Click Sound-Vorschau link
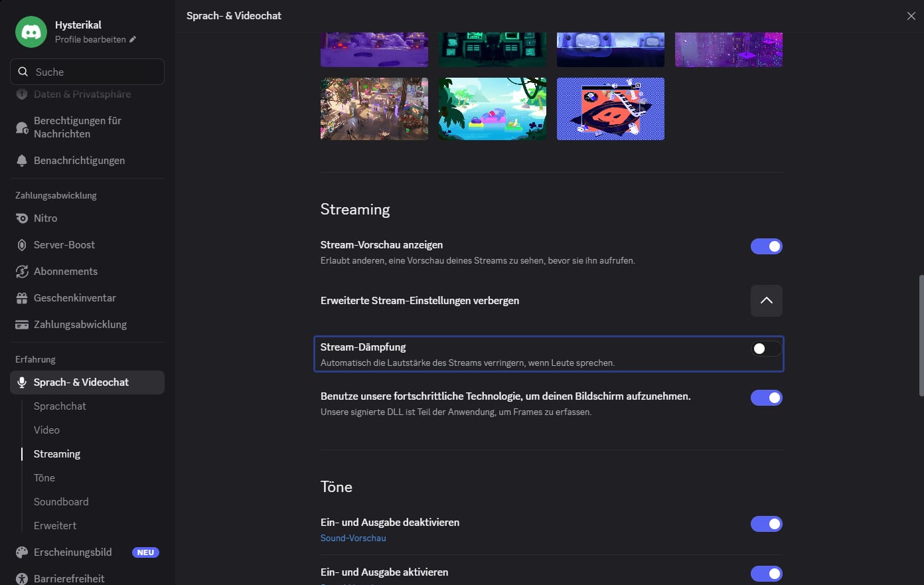The height and width of the screenshot is (585, 924). (353, 538)
